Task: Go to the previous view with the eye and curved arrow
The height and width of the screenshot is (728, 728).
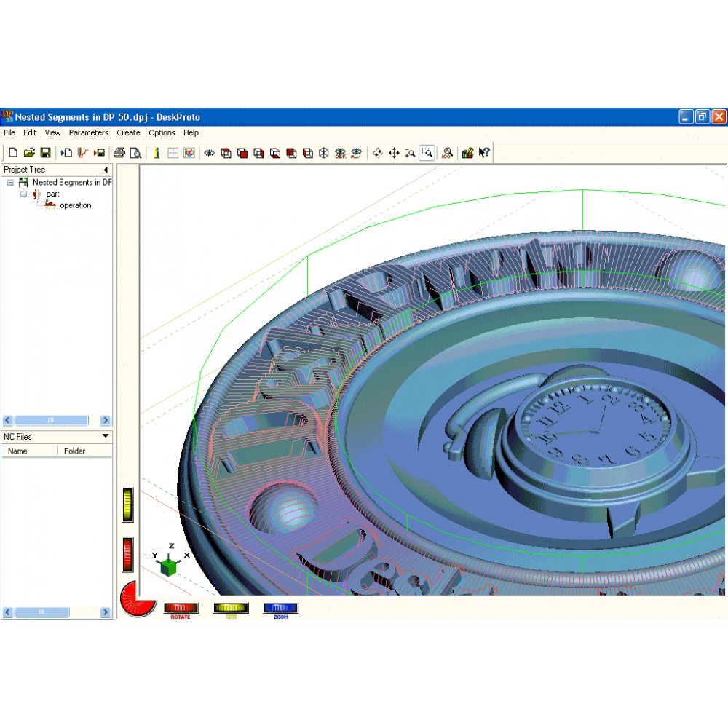Action: click(x=357, y=152)
